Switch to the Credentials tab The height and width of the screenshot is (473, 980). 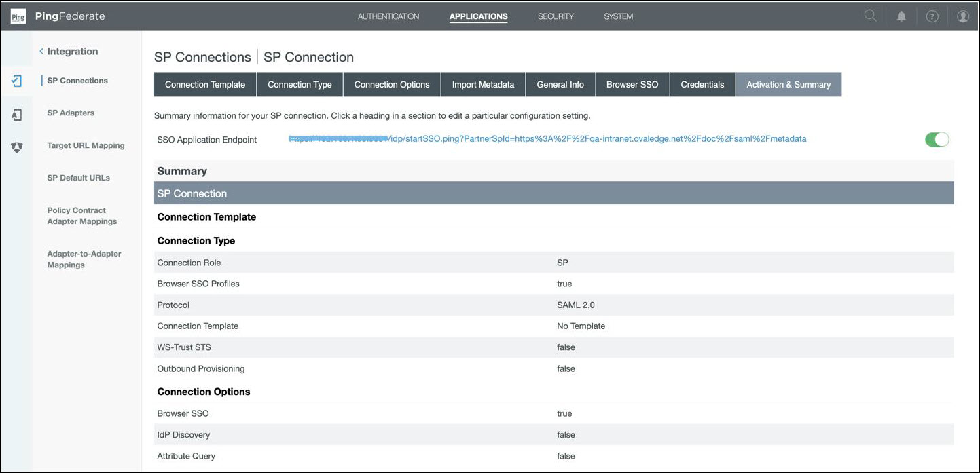[702, 85]
